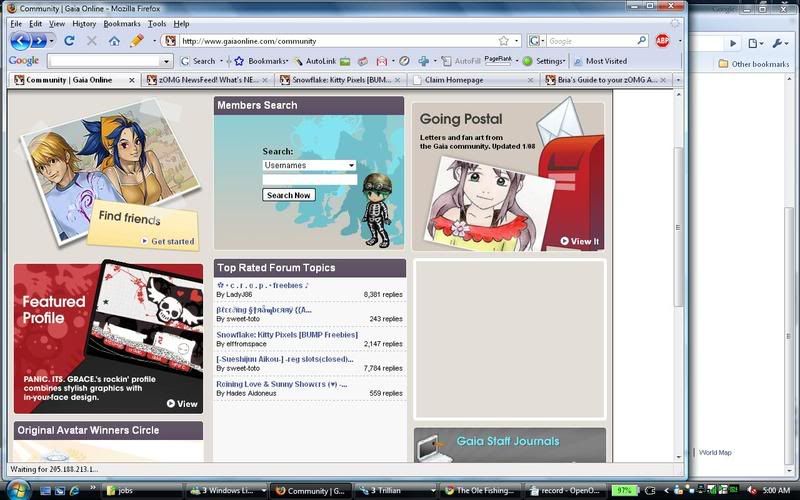Click the compass icon on Google toolbar

(404, 61)
